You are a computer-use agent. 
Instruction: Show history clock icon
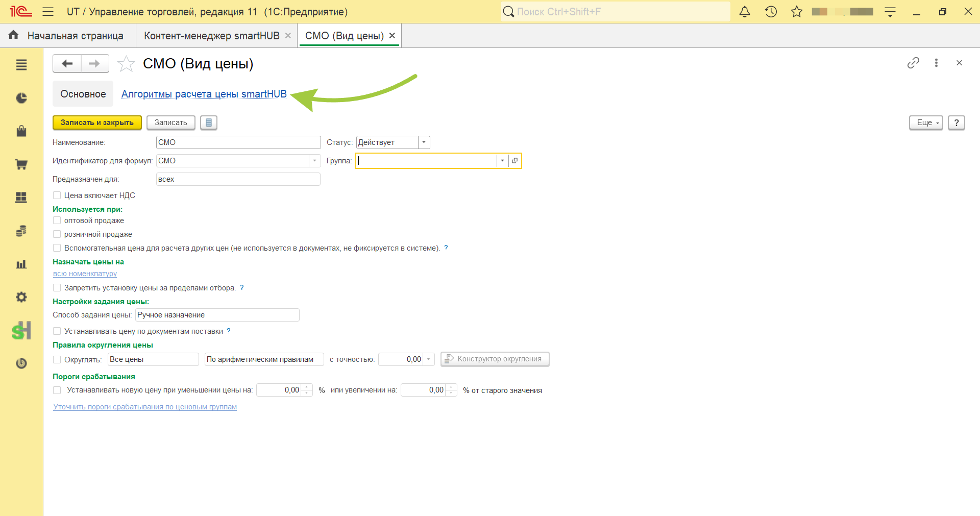771,11
